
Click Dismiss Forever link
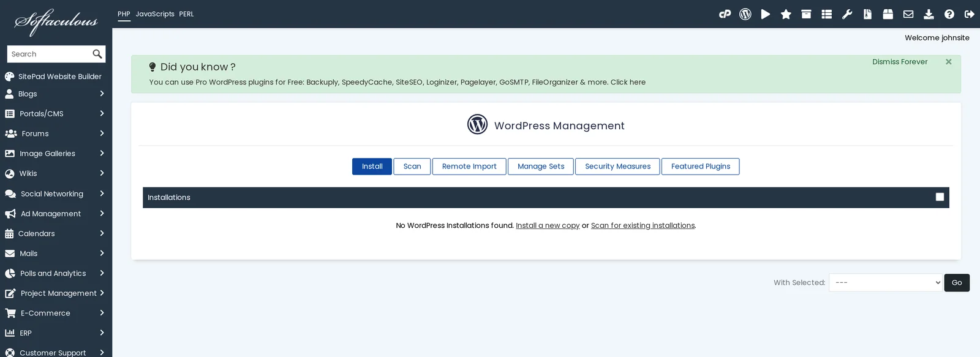pos(900,62)
